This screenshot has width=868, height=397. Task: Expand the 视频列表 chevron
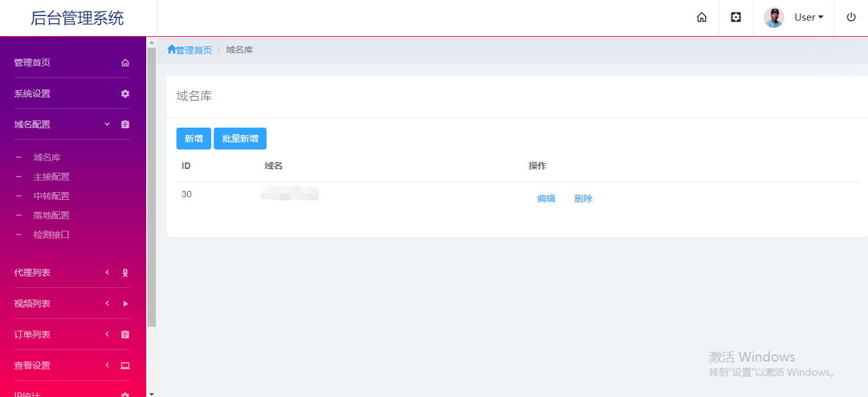coord(108,304)
